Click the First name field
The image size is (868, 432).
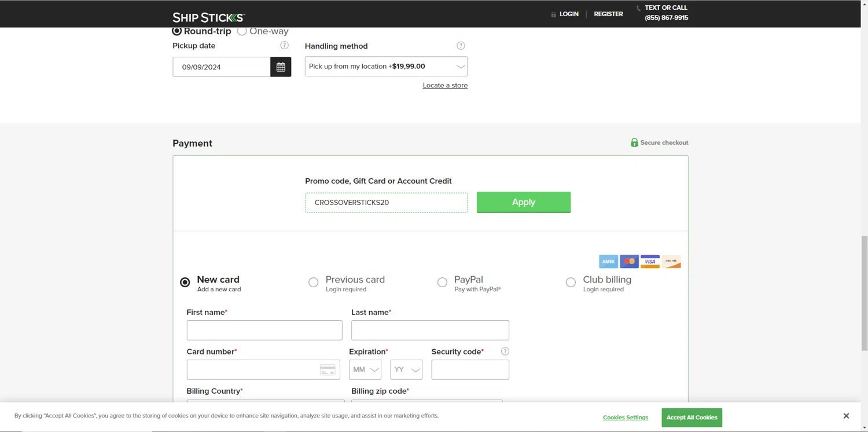click(264, 331)
